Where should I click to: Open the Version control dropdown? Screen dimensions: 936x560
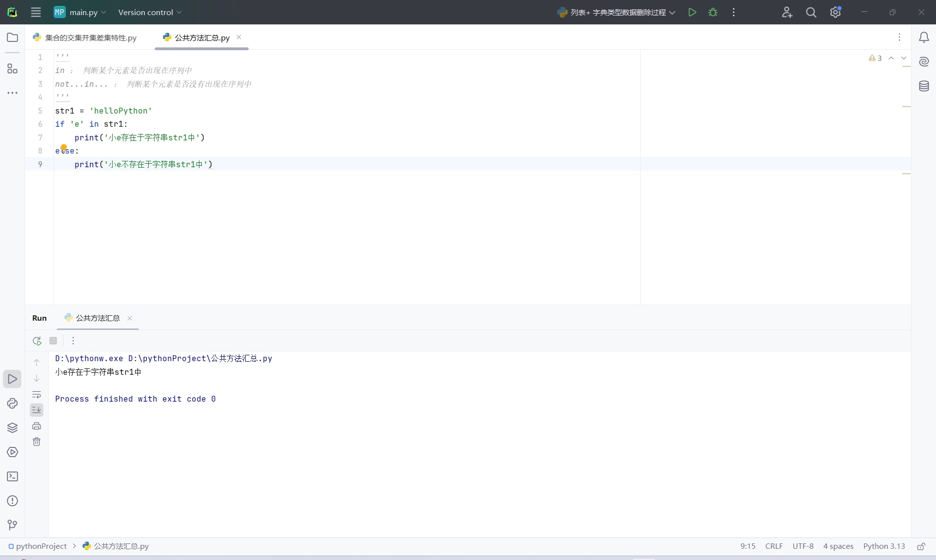pos(150,12)
